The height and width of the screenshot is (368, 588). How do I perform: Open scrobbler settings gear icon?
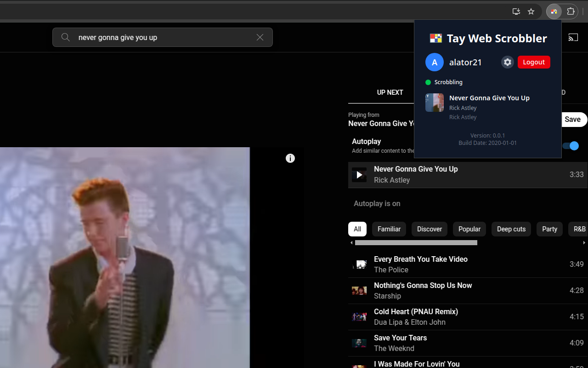coord(508,62)
